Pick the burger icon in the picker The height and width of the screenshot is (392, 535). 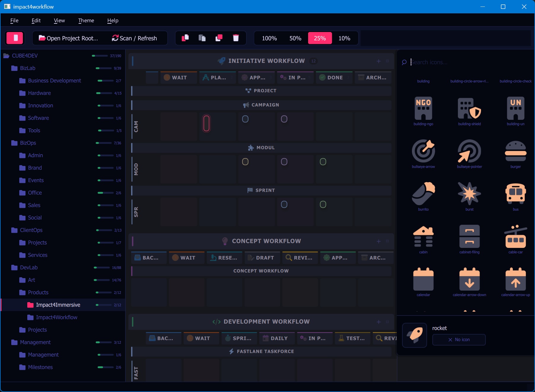coord(515,151)
